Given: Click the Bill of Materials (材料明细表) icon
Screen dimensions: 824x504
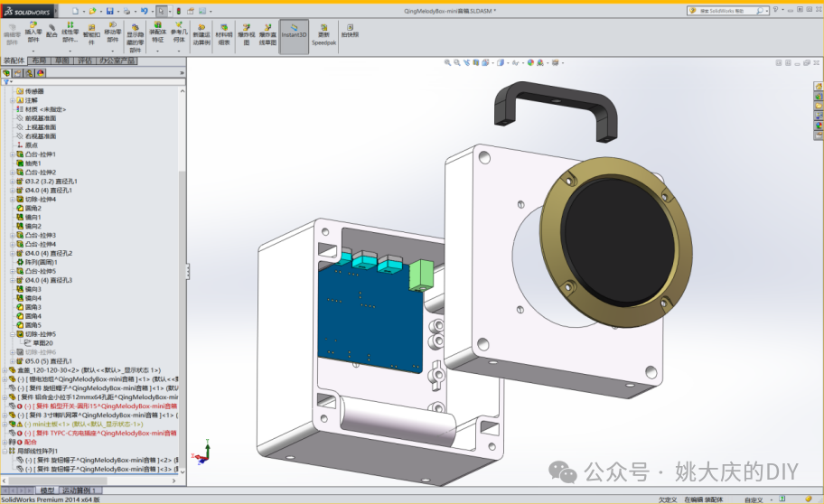Looking at the screenshot, I should pyautogui.click(x=223, y=33).
